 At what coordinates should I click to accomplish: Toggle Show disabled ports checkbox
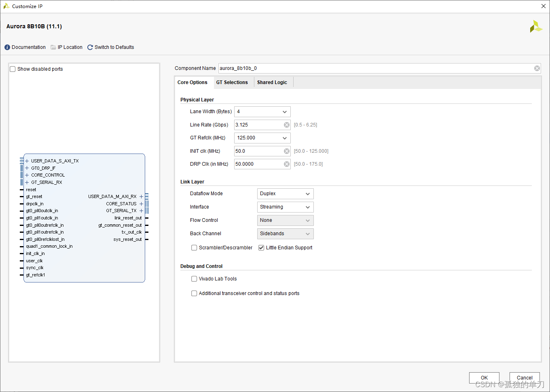pyautogui.click(x=13, y=69)
